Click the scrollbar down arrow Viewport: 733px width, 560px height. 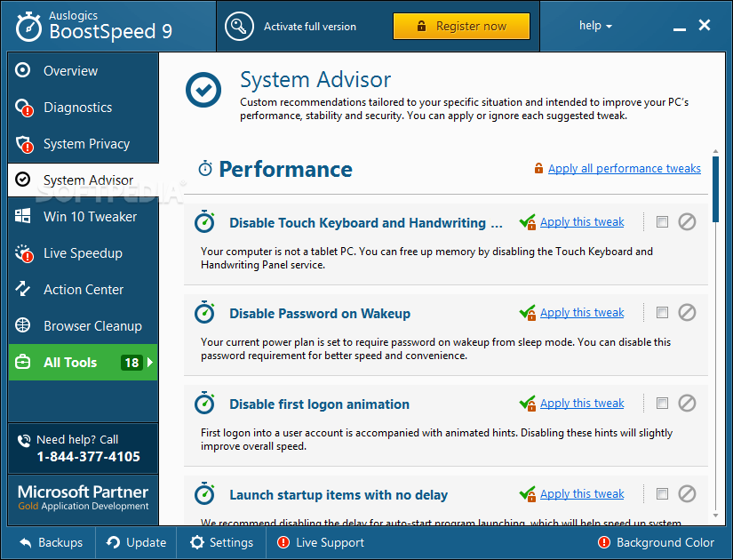click(x=716, y=516)
